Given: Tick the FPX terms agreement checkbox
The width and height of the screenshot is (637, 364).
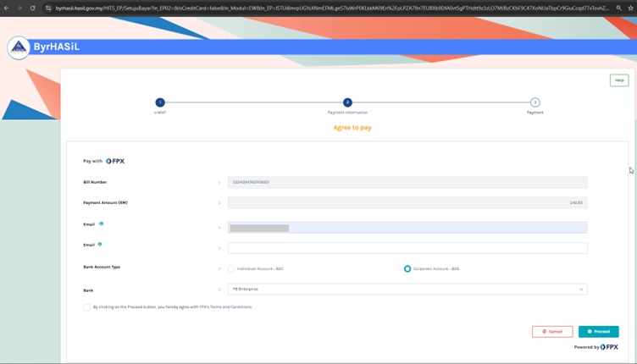Looking at the screenshot, I should (86, 307).
